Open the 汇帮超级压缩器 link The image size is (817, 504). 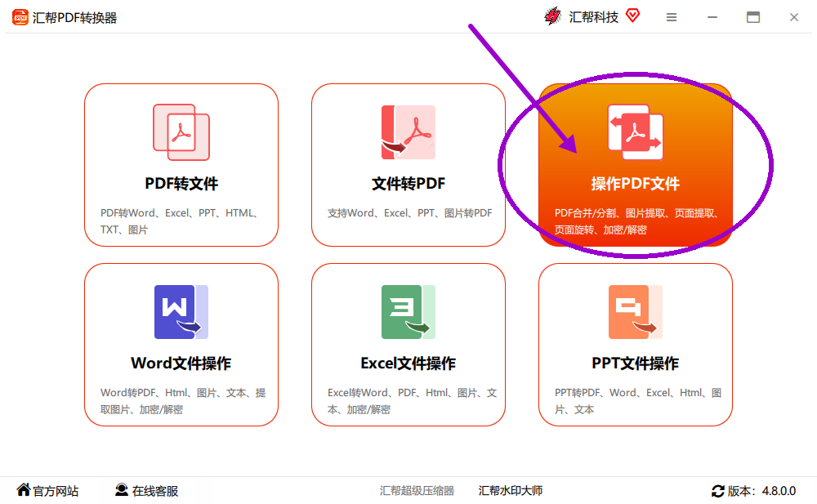point(417,490)
